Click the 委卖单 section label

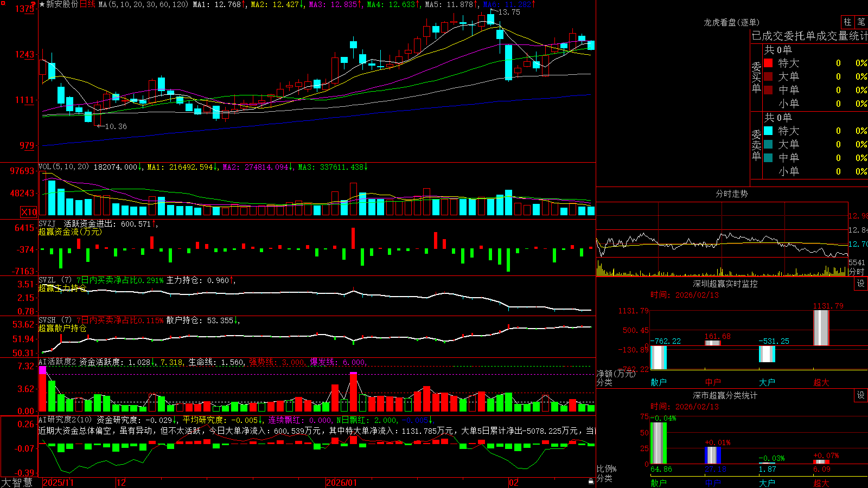point(756,144)
